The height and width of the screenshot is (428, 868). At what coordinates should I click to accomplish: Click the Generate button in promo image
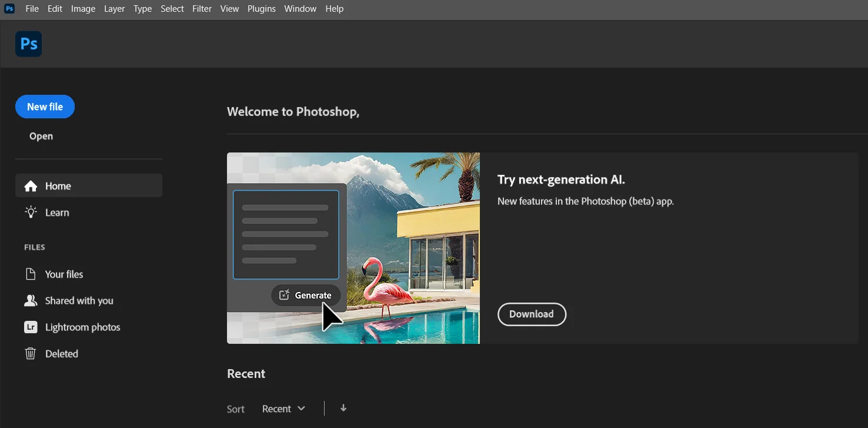306,296
